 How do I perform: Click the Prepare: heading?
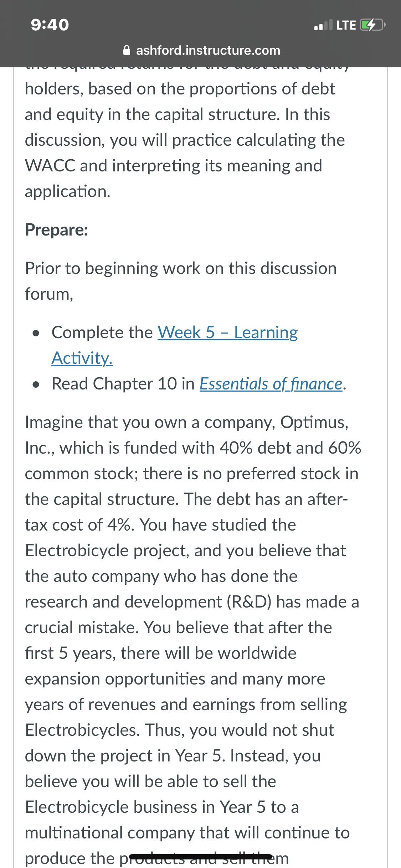point(56,230)
